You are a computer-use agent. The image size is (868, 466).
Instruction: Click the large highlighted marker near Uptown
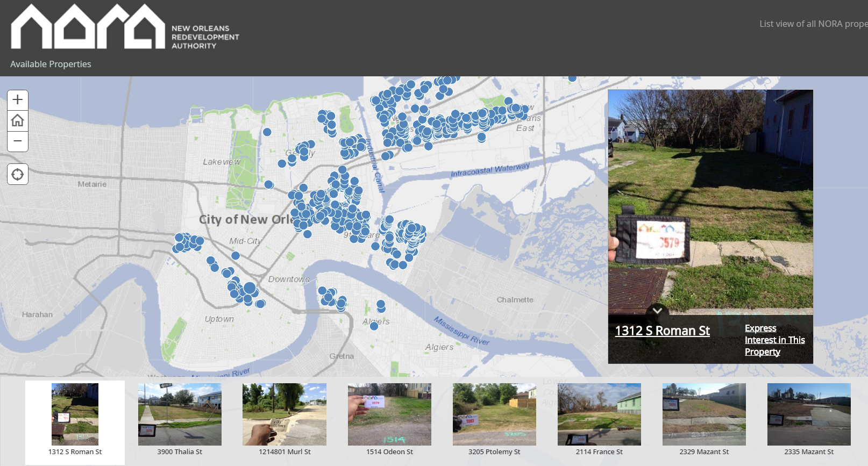pos(250,289)
